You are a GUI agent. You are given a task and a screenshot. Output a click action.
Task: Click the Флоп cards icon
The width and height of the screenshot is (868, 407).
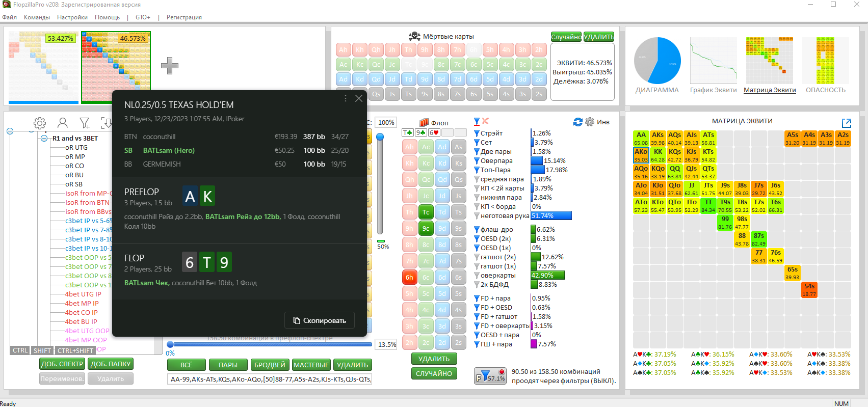coord(424,122)
